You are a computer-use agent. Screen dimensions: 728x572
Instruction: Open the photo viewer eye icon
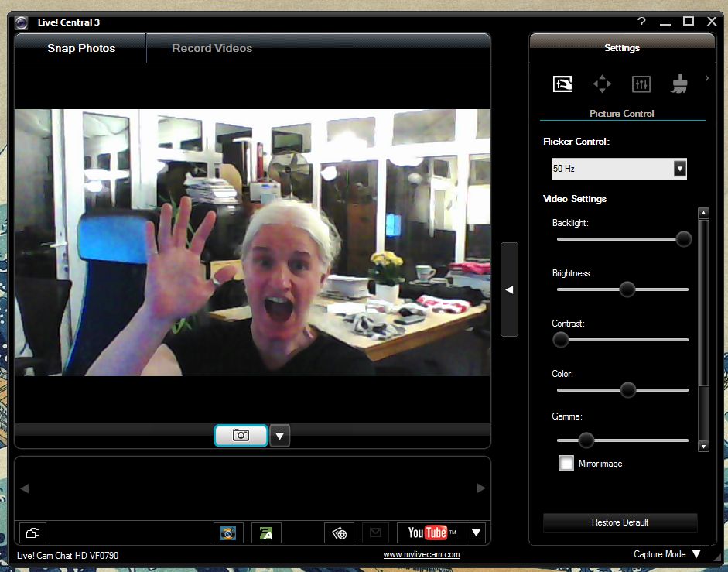[228, 533]
